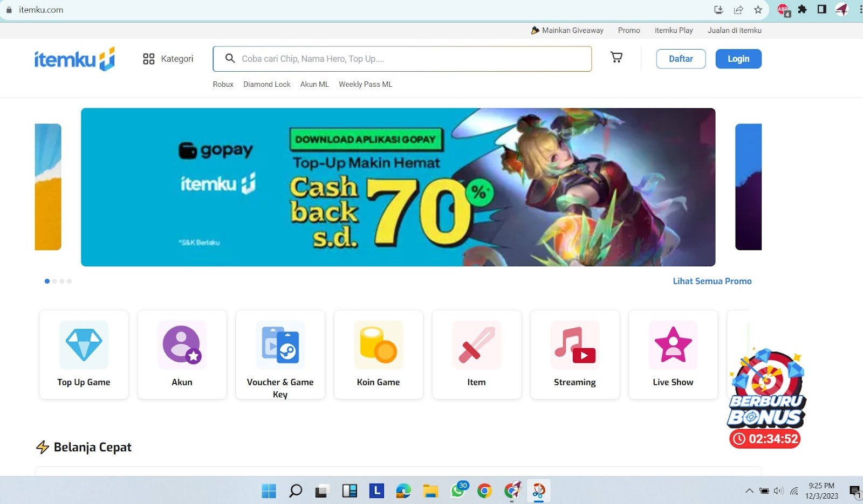Click the Daftar button
The height and width of the screenshot is (504, 863).
coord(681,59)
